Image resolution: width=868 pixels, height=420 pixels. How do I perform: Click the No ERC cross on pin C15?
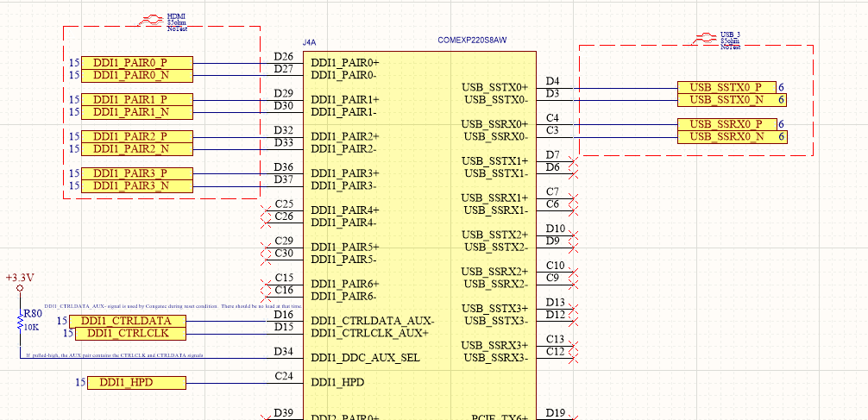(265, 285)
